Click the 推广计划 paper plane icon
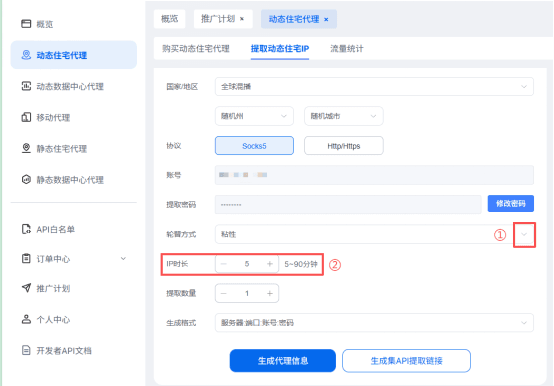Viewport: 554px width, 386px height. point(26,288)
